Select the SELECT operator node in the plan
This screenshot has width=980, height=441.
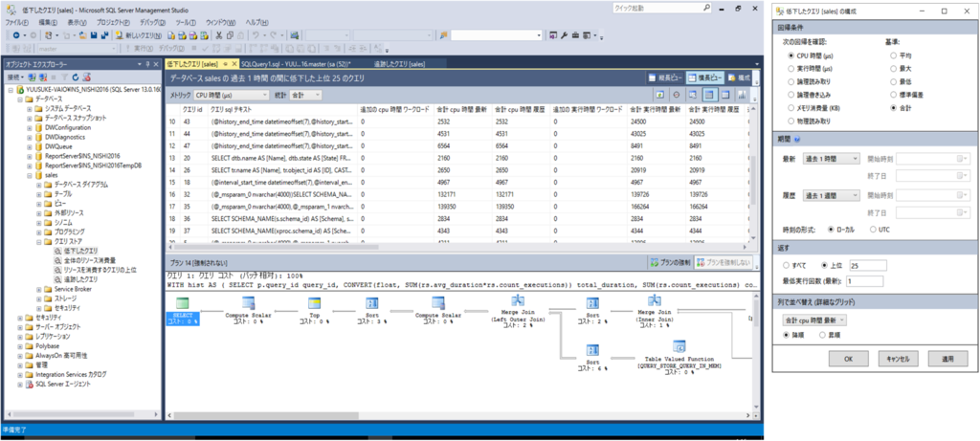click(x=183, y=312)
